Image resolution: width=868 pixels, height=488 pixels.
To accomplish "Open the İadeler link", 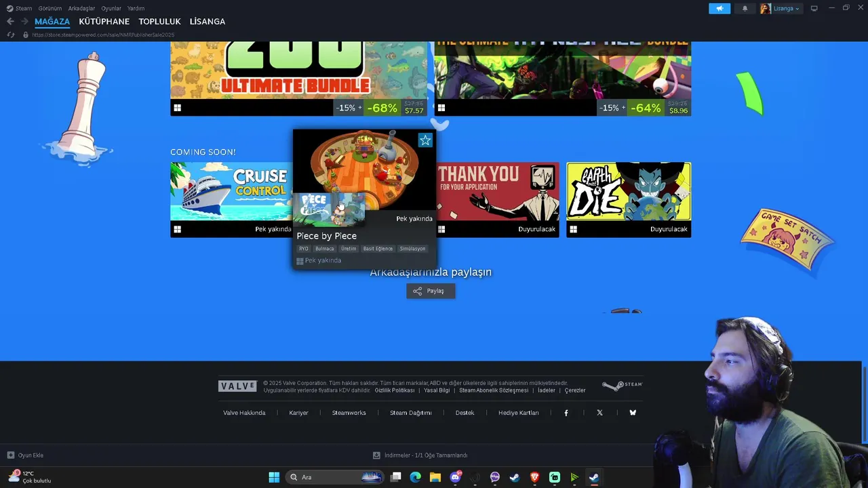I will [x=547, y=390].
